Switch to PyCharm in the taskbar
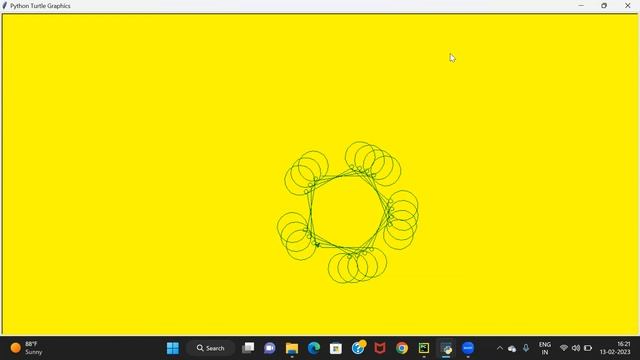The height and width of the screenshot is (360, 640). point(424,348)
